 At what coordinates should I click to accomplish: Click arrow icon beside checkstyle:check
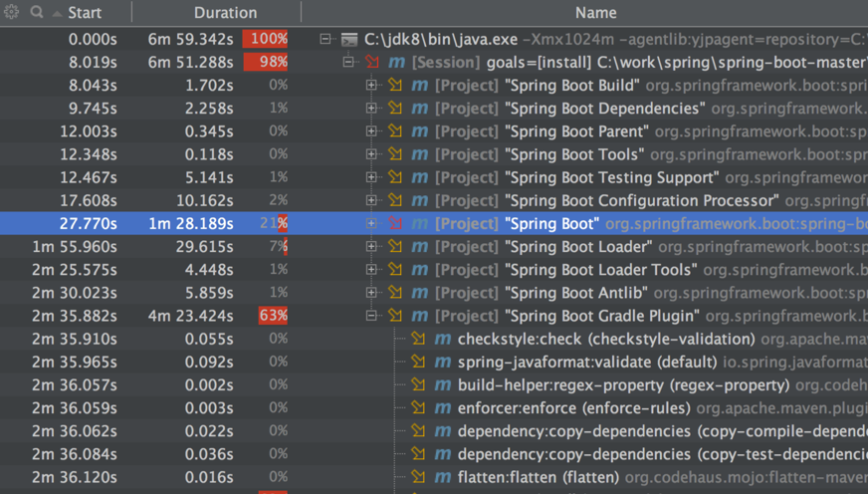pos(418,339)
